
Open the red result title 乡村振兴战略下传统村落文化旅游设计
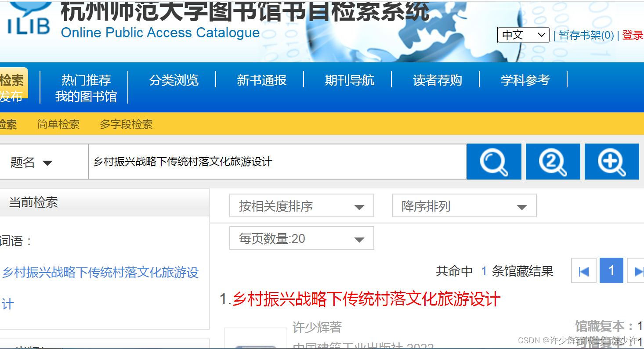(366, 299)
